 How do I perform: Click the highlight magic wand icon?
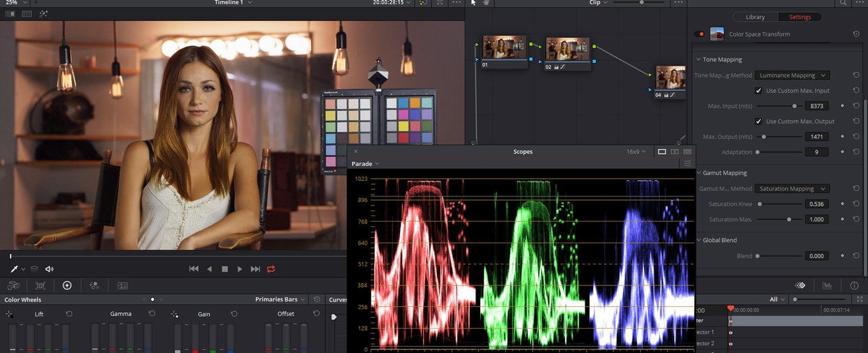43,14
